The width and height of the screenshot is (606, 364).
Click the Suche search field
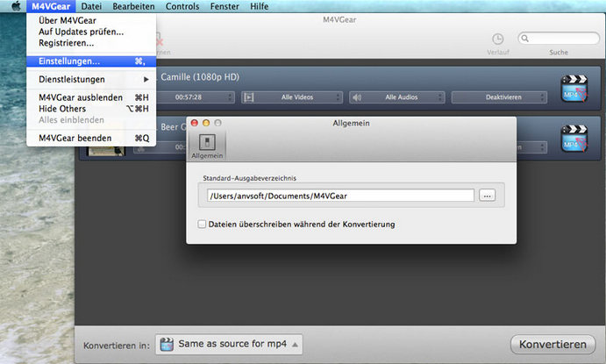tap(559, 39)
